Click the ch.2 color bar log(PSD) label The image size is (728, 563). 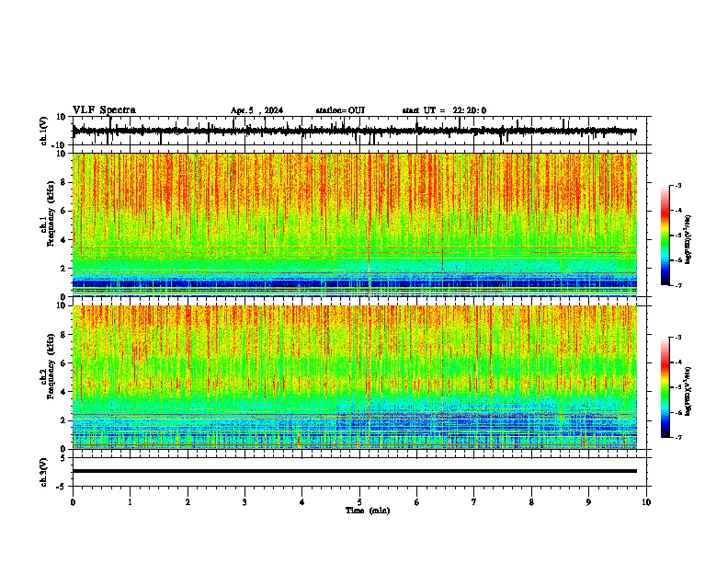[x=688, y=392]
